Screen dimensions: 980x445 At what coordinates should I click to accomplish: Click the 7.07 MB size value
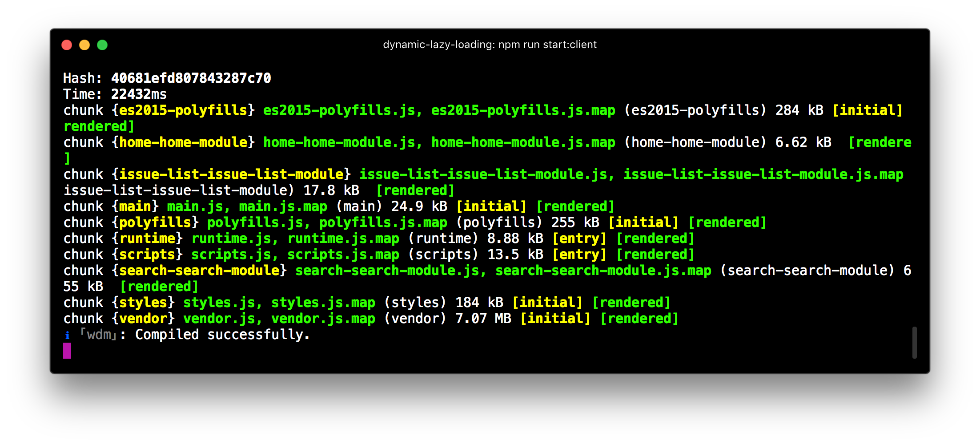(483, 319)
